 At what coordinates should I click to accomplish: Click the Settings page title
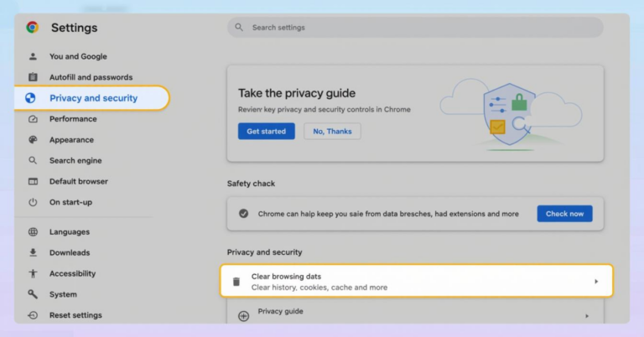pyautogui.click(x=75, y=28)
